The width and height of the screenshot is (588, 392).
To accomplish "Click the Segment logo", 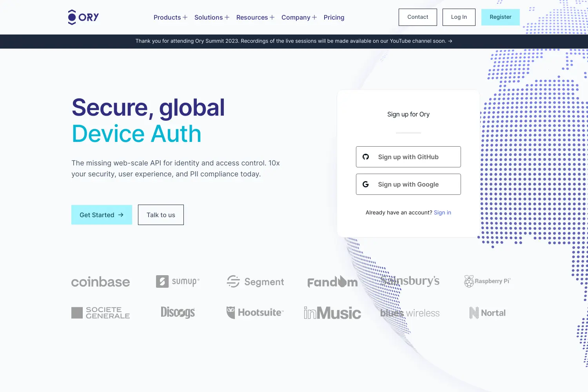I will (x=255, y=281).
